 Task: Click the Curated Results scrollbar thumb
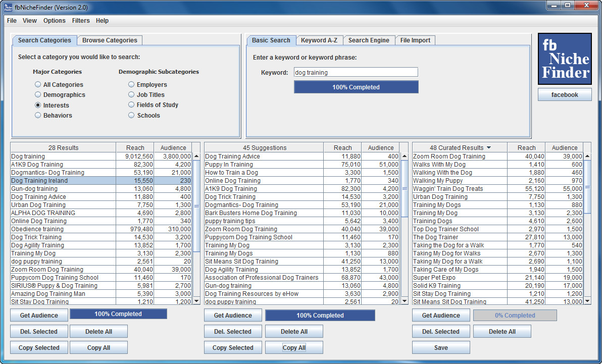[587, 187]
